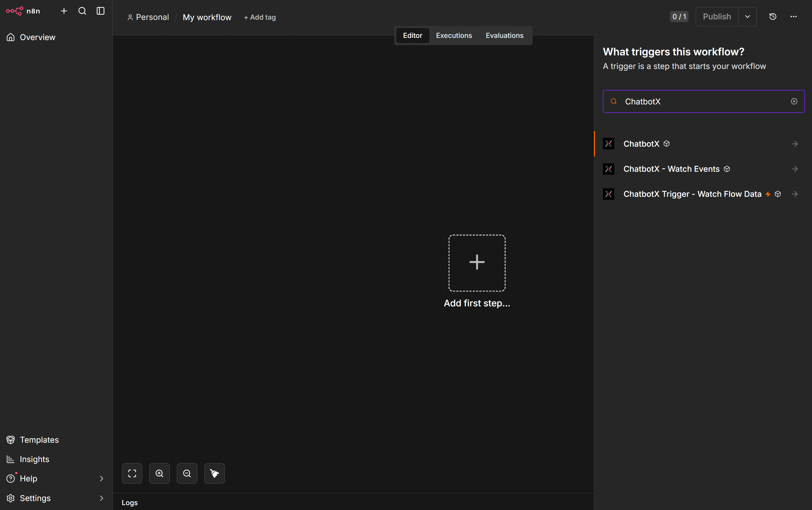Create new item with plus icon
812x510 pixels.
click(64, 11)
